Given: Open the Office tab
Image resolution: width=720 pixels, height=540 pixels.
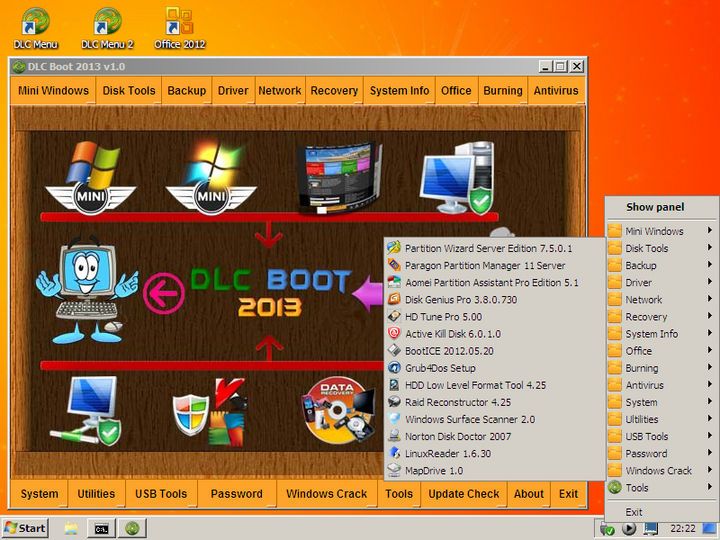Looking at the screenshot, I should [456, 90].
